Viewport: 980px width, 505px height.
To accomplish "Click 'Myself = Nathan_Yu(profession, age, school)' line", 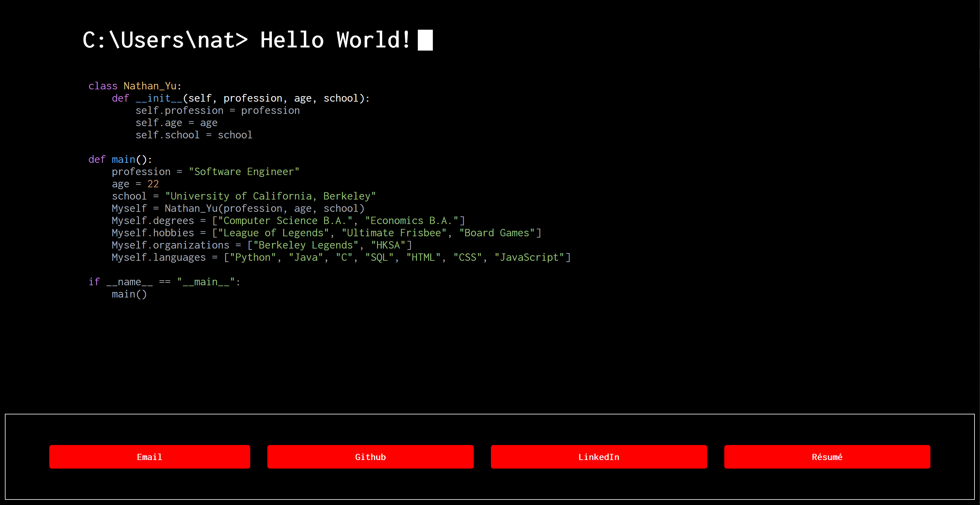I will (238, 208).
